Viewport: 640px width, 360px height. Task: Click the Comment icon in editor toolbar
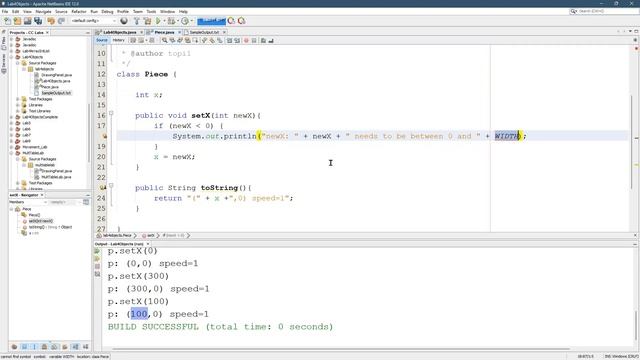(263, 40)
